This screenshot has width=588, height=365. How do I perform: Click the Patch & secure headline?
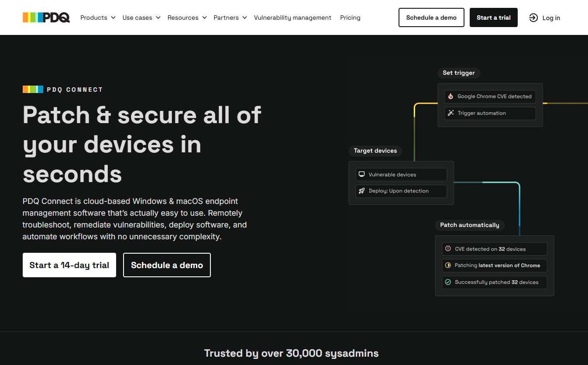pyautogui.click(x=142, y=145)
